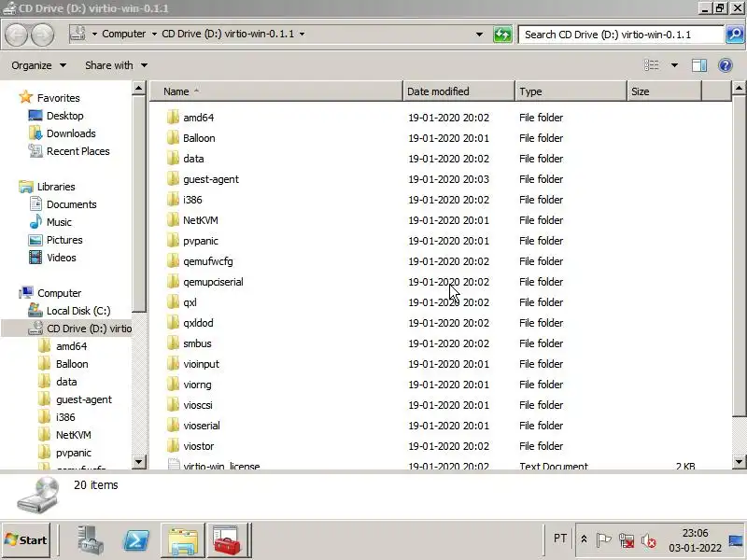Click the taskbar clock showing 23:06

tap(695, 540)
